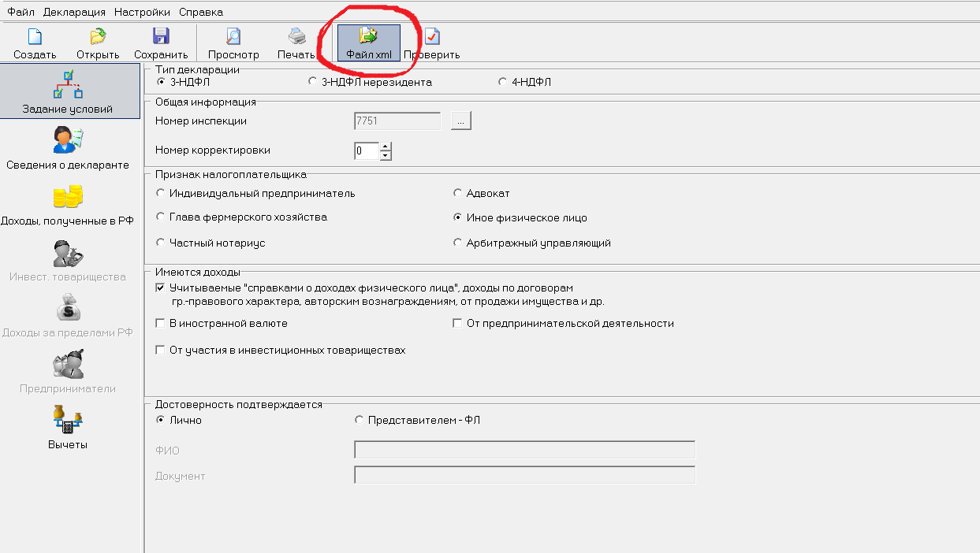The width and height of the screenshot is (980, 553).
Task: Open the Декларация menu
Action: click(75, 12)
